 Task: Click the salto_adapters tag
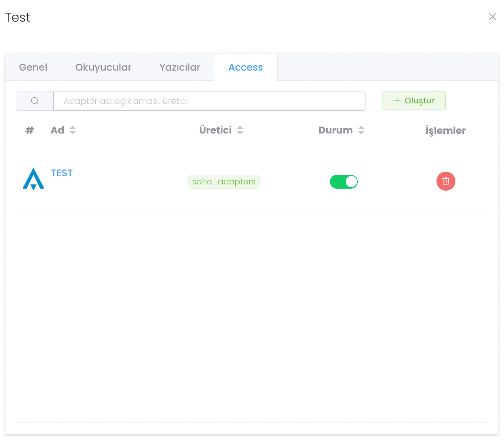coord(224,182)
